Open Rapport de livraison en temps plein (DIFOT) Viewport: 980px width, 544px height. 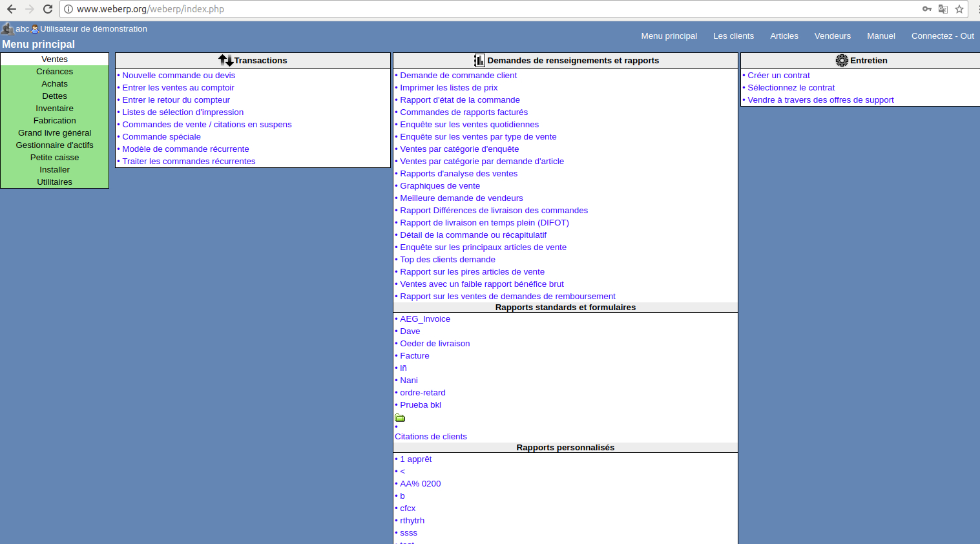click(485, 222)
